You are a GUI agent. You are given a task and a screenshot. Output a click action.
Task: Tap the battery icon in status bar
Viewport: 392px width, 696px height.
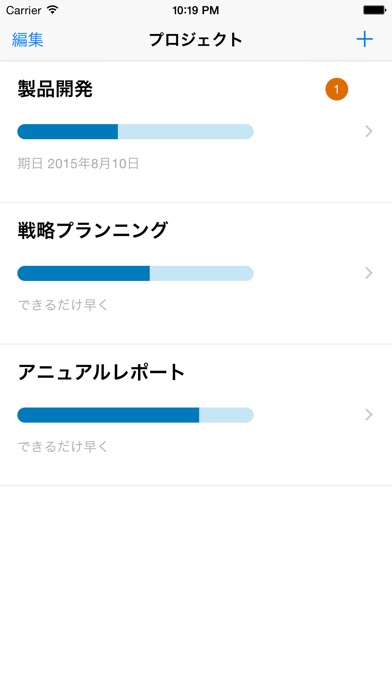tap(374, 10)
